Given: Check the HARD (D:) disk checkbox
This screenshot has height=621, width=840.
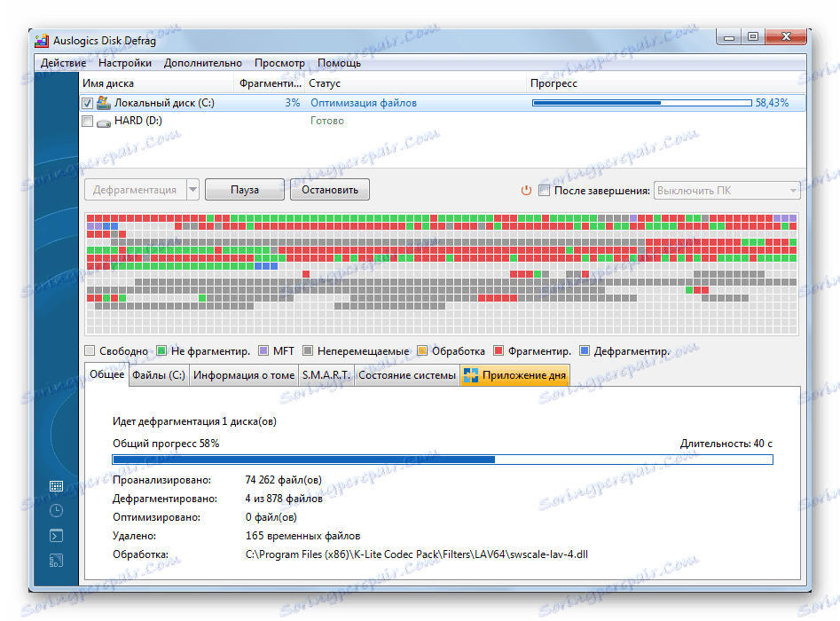Looking at the screenshot, I should point(87,121).
